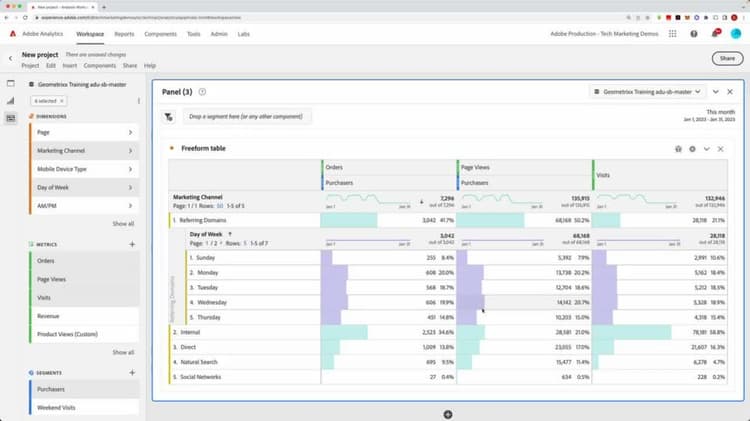Click the Visits column header

pos(660,175)
